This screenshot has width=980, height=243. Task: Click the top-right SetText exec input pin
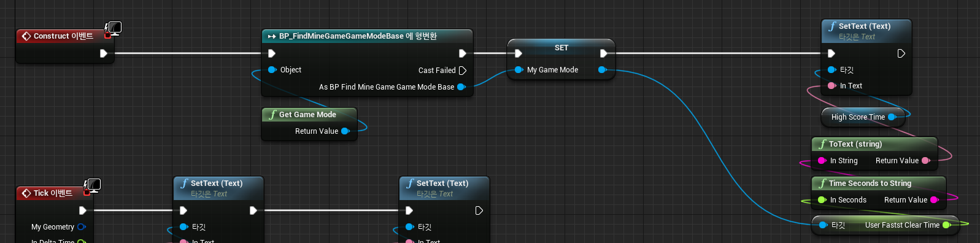[x=831, y=53]
